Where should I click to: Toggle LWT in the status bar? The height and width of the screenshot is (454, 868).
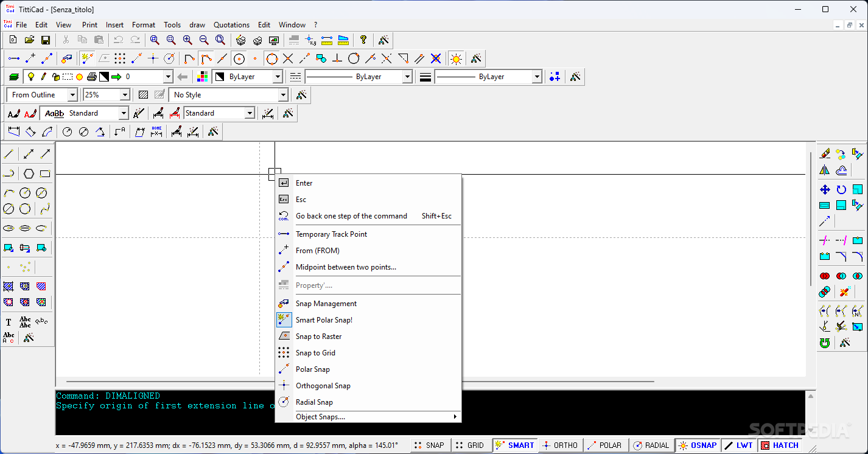(739, 445)
